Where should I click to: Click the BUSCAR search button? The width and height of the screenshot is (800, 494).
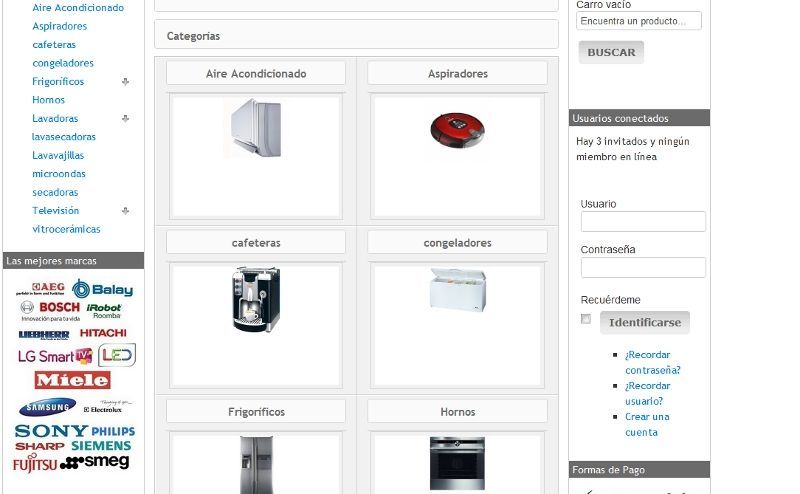(x=611, y=52)
